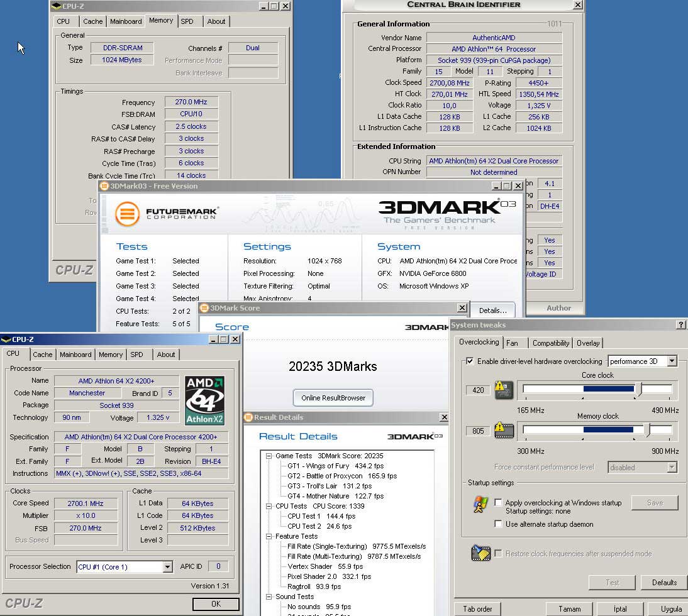This screenshot has width=688, height=616.
Task: Click OK button in CPU-Z window
Action: 216,603
